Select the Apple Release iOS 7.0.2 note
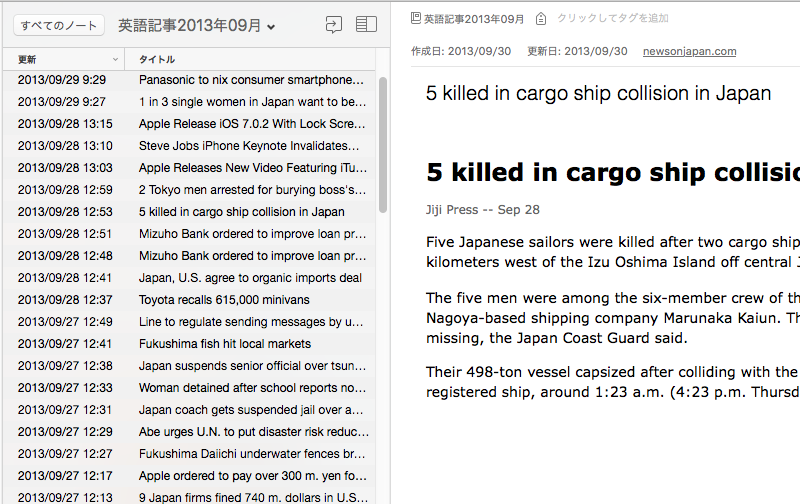Screen dimensions: 800x504 (189, 124)
